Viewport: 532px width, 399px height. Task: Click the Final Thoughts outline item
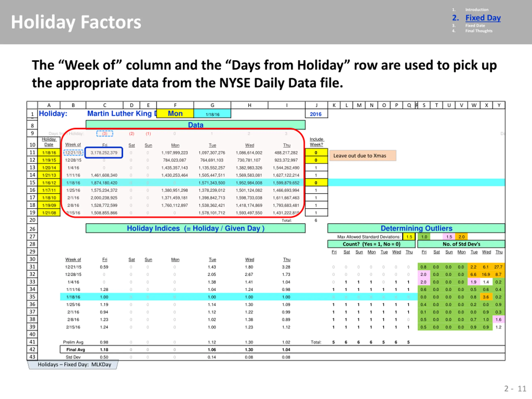479,31
